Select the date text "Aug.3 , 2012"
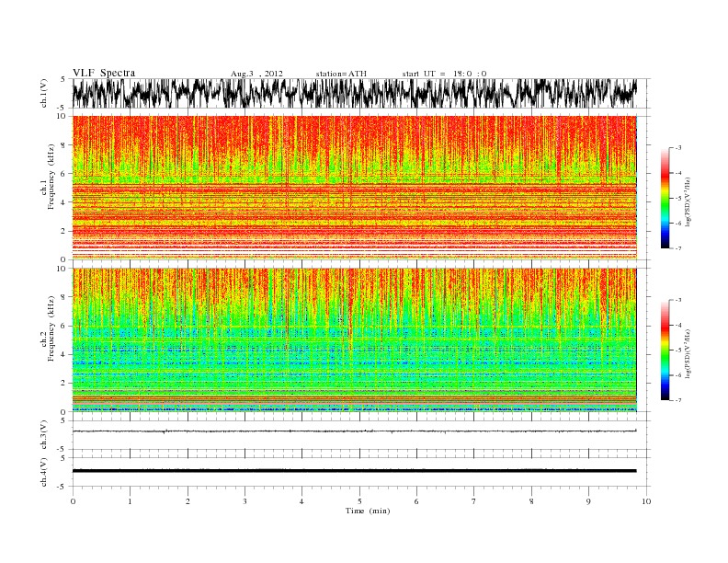Viewport: 728px width, 563px height. tap(256, 74)
